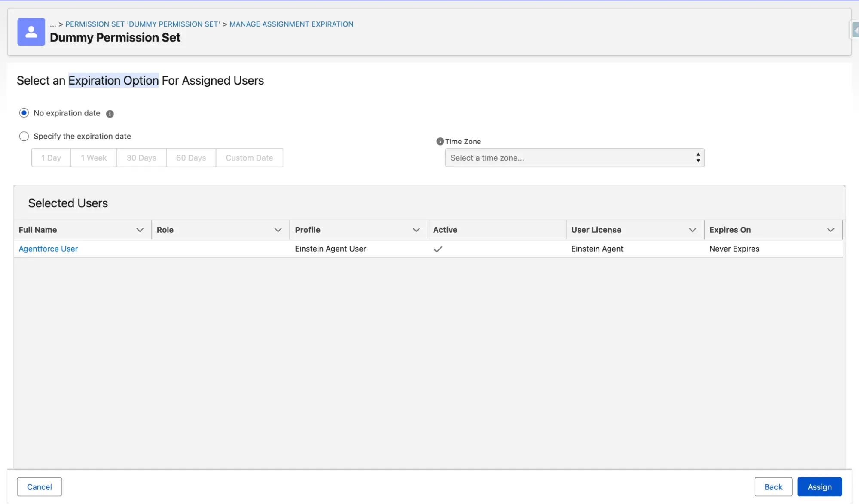Open the Expires On column chevron menu
Screen dimensions: 859x504
coord(831,230)
